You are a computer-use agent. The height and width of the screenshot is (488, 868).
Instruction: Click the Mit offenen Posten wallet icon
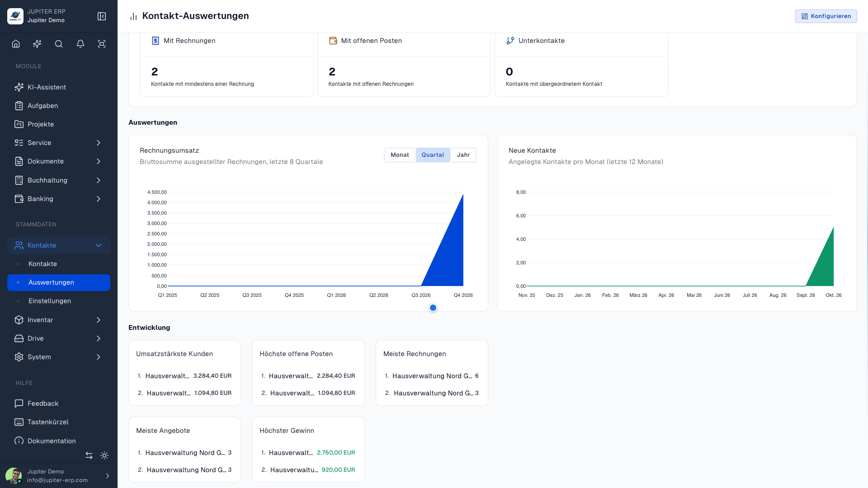tap(333, 41)
